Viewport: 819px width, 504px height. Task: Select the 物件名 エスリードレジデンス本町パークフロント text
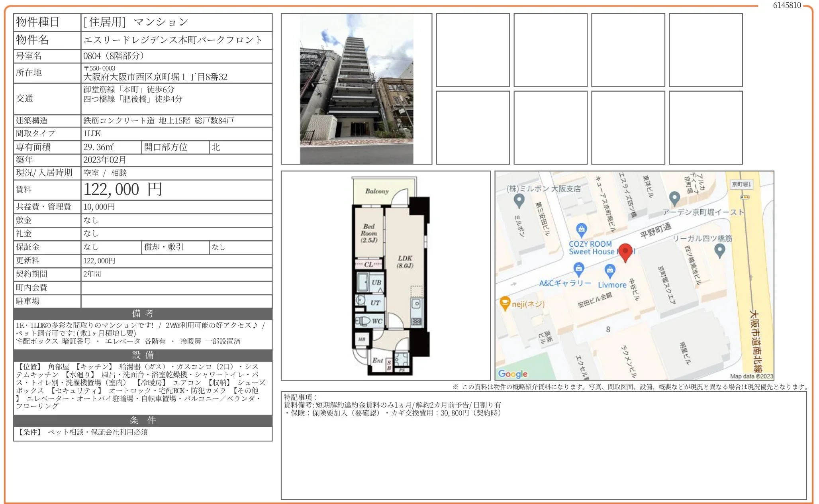[172, 40]
